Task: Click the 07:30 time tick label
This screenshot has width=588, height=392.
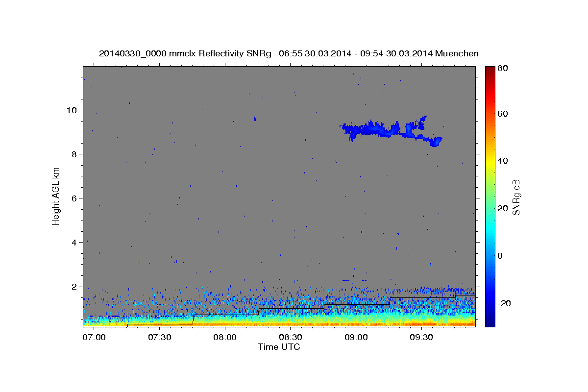Action: tap(159, 337)
